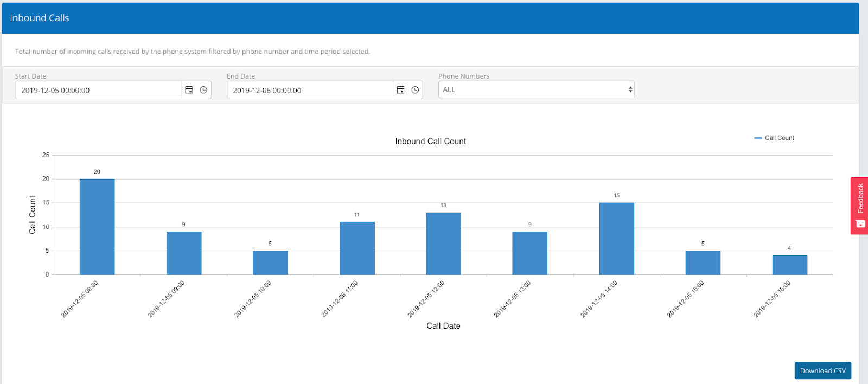Click the 2019-12-05 12:00 axis label
The width and height of the screenshot is (868, 384).
click(426, 299)
